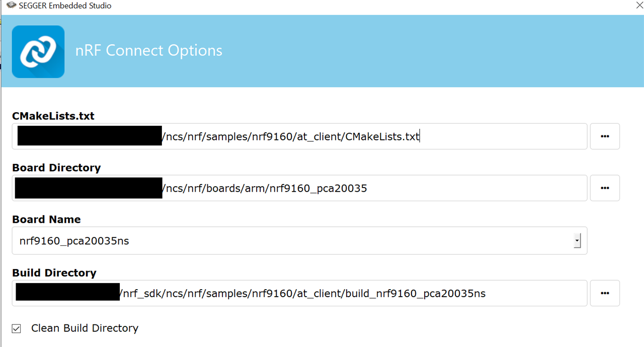Click the nRF Connect chain-link logo
The image size is (644, 347).
(38, 52)
